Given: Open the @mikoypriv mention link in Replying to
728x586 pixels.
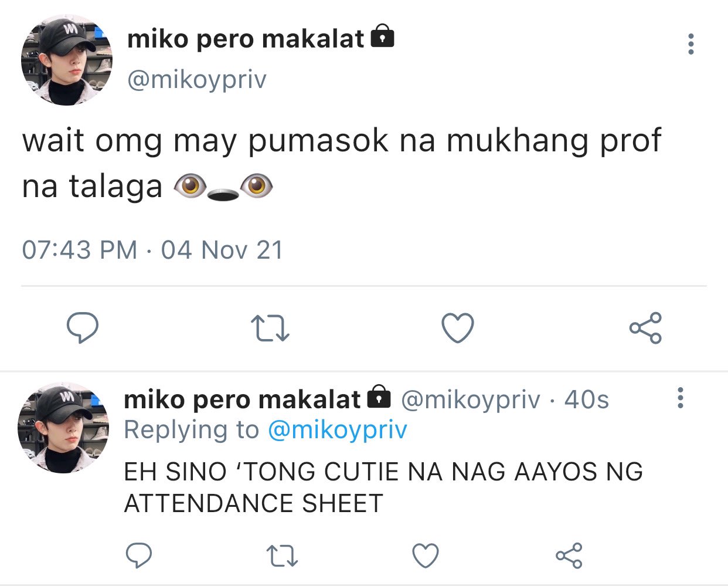Looking at the screenshot, I should click(337, 431).
